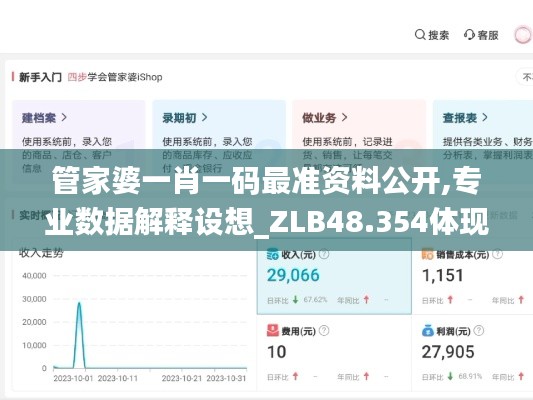Click the green down arrow beside 67.62%
The height and width of the screenshot is (400, 533).
[296, 300]
